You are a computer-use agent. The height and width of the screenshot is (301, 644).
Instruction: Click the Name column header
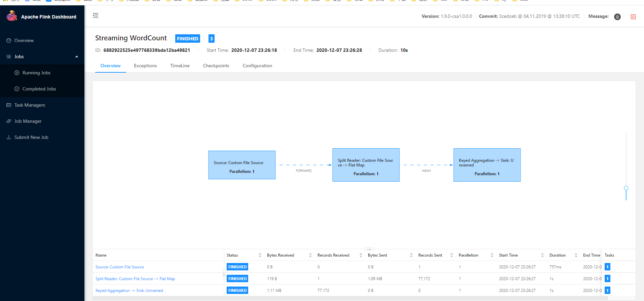[101, 255]
